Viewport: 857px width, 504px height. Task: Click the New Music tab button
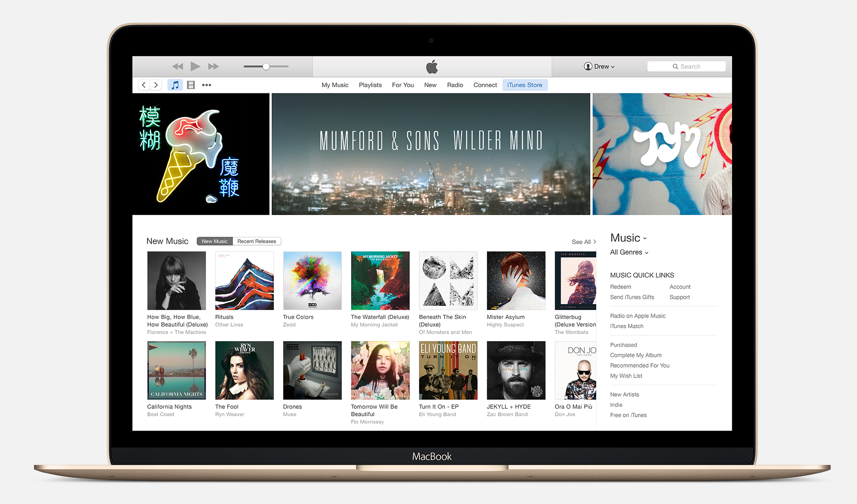216,241
